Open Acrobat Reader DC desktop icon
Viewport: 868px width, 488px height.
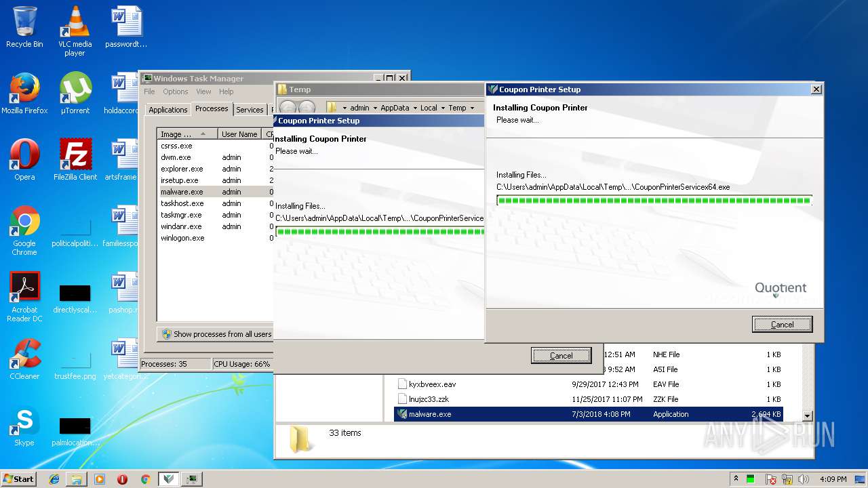coord(24,297)
